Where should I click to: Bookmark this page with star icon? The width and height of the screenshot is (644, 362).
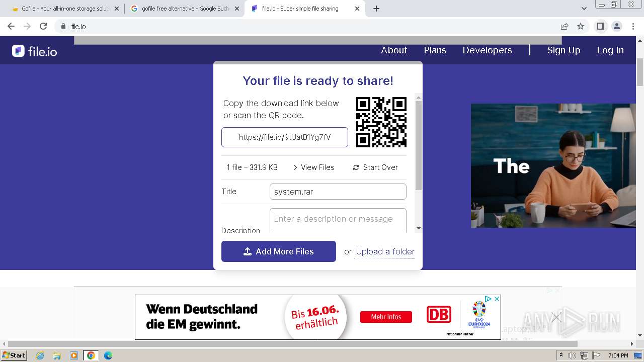581,26
